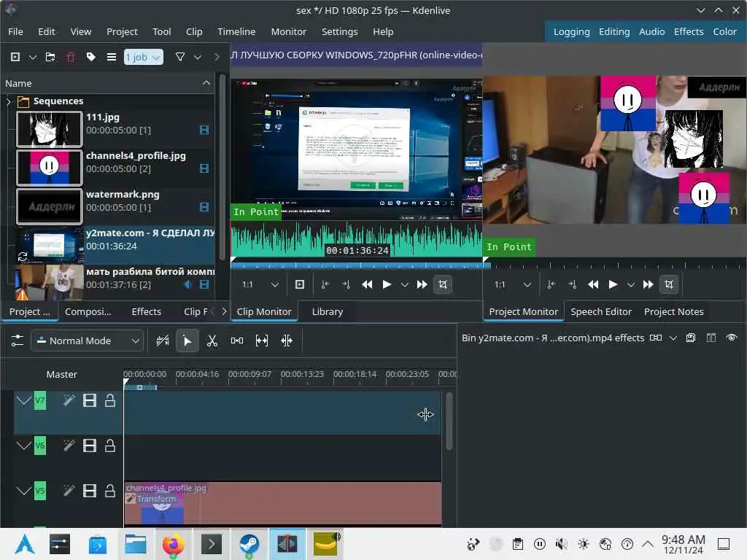
Task: Open the 1 job dropdown
Action: coord(144,57)
